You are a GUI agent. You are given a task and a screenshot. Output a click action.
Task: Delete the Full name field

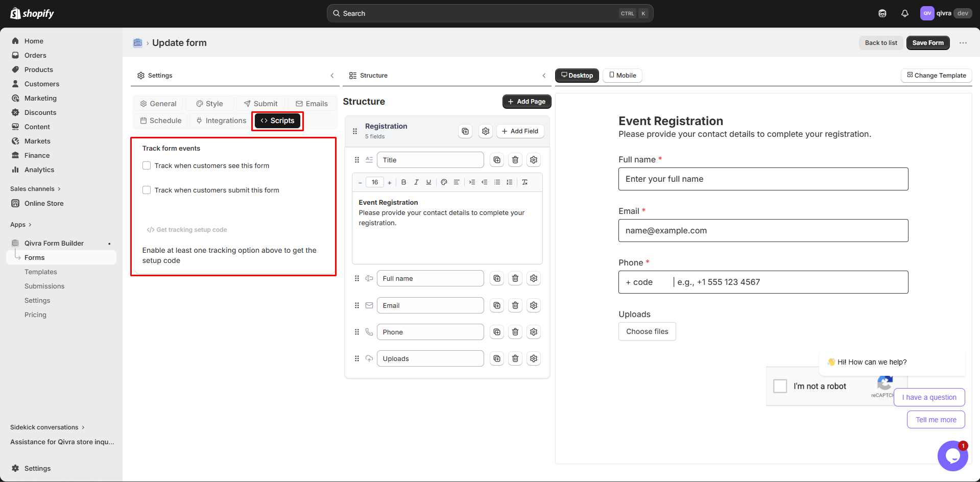click(515, 278)
